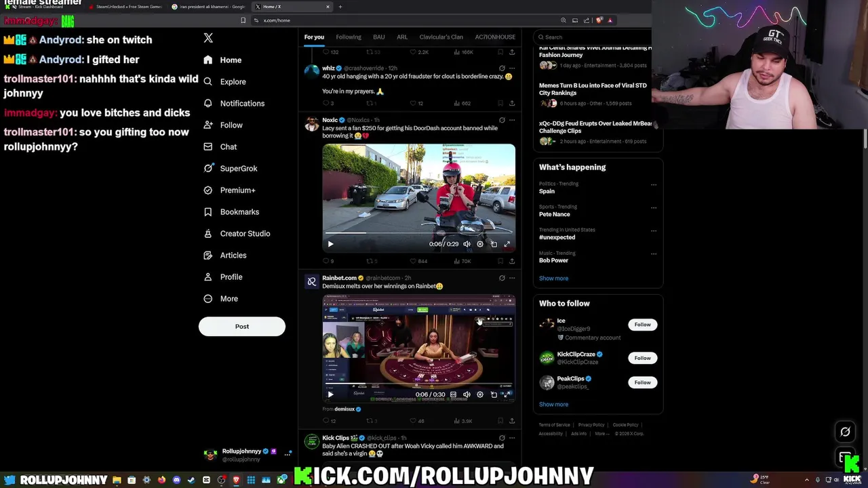
Task: Open the Explore search icon in sidebar
Action: (208, 81)
